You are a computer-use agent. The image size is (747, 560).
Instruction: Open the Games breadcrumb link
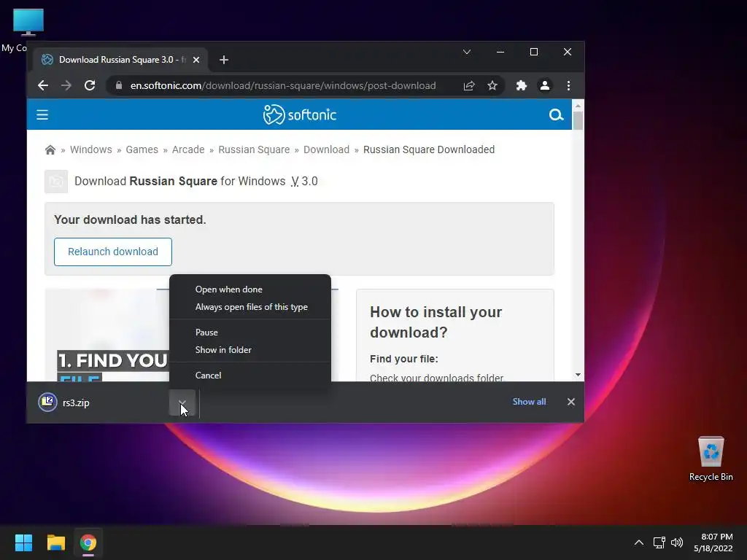[x=142, y=149]
